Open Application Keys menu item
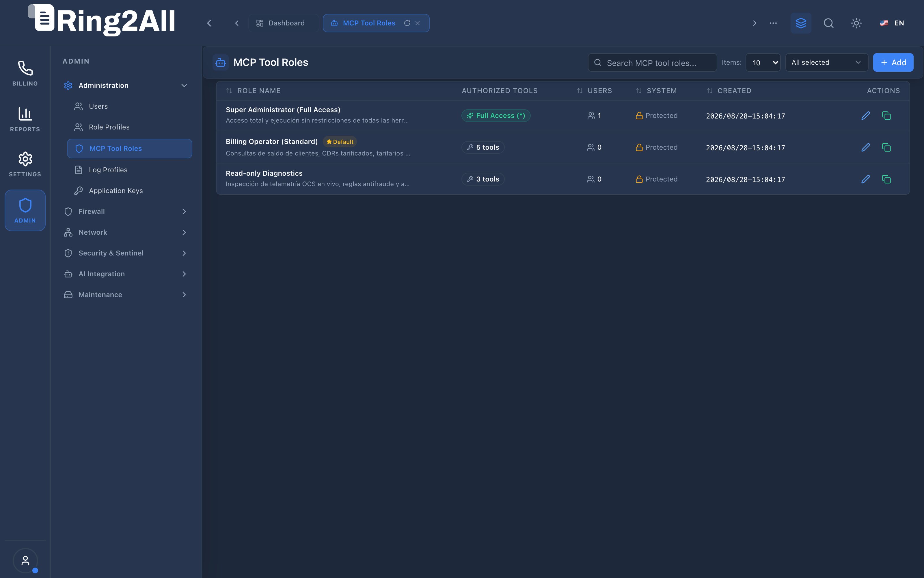924x578 pixels. coord(129,190)
